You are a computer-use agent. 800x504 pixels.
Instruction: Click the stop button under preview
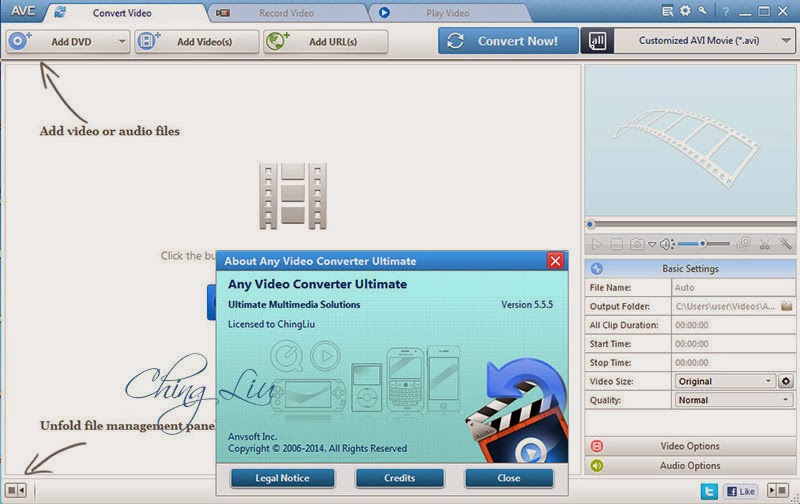point(616,244)
